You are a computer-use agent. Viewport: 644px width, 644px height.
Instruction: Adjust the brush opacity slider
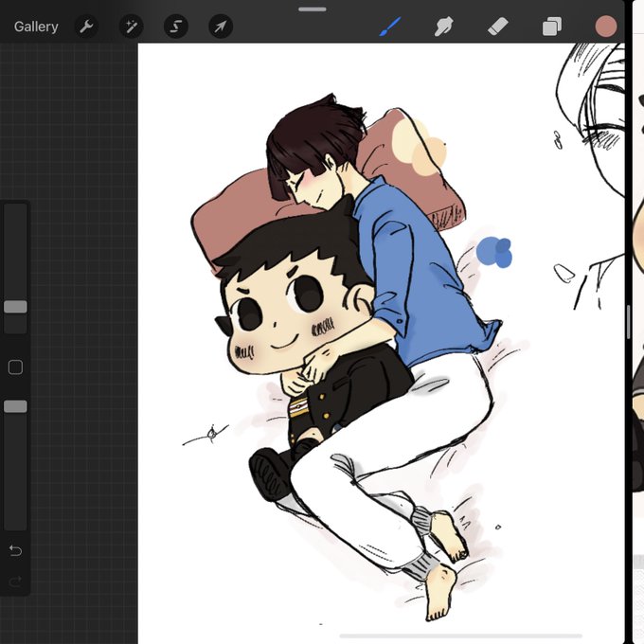15,406
